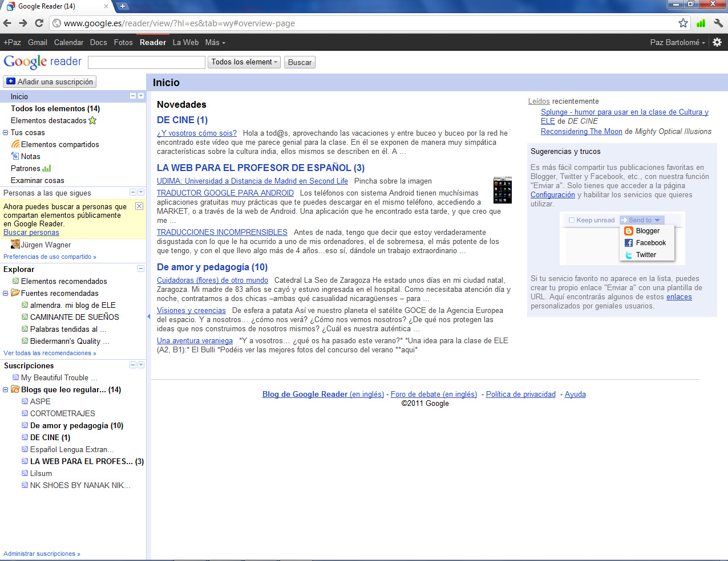Click the Añadir una suscripción button
The image size is (728, 561).
tap(50, 82)
